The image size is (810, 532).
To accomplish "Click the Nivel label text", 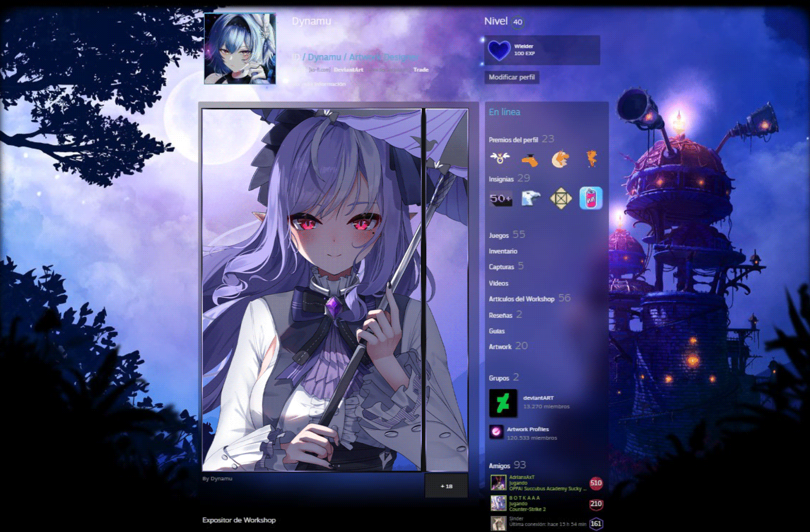I will click(x=496, y=21).
